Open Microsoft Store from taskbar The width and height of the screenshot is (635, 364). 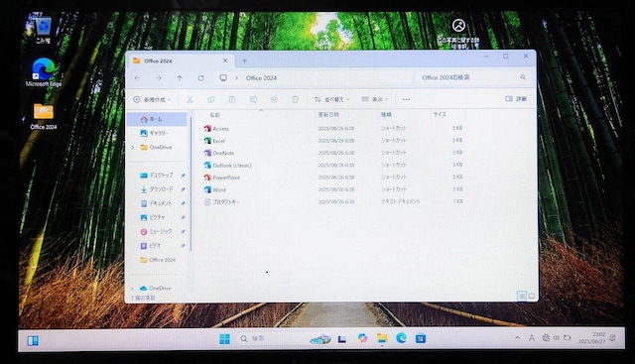(421, 338)
